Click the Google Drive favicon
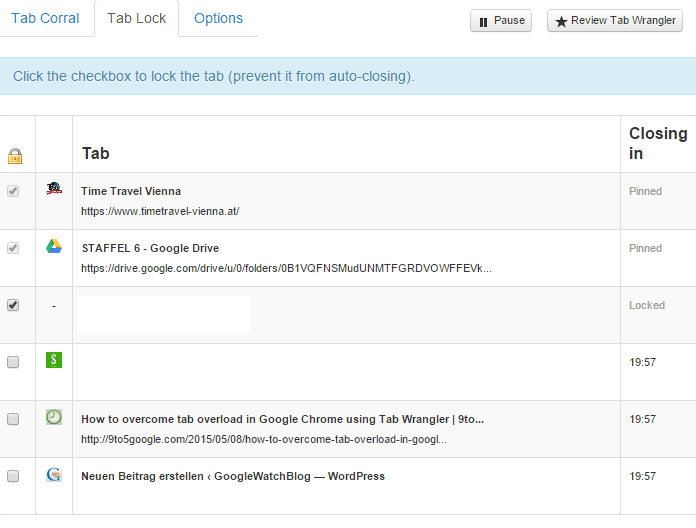This screenshot has height=528, width=696. coord(54,247)
